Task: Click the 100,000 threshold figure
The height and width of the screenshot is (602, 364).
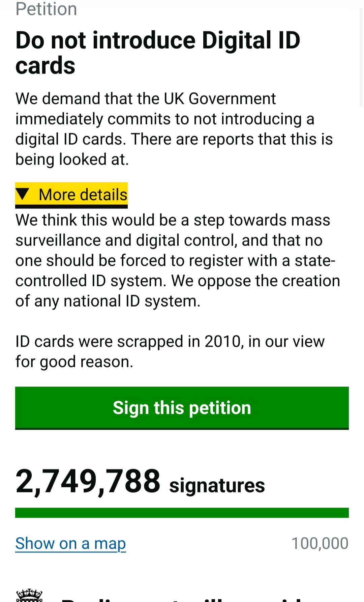Action: (x=320, y=543)
